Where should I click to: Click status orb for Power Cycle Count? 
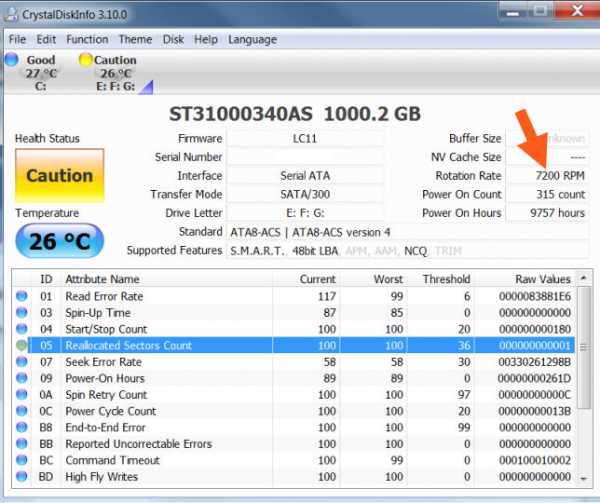click(22, 411)
